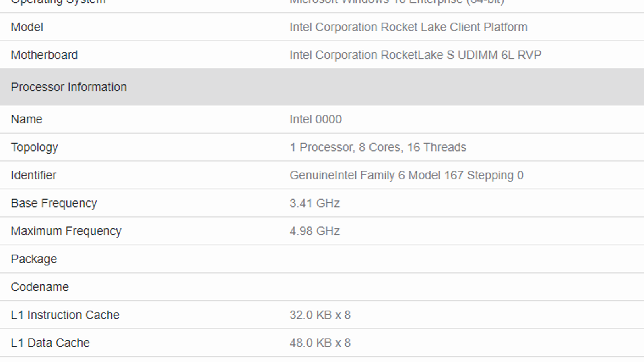Select the 4.98 GHz value
This screenshot has width=644, height=362.
[315, 231]
